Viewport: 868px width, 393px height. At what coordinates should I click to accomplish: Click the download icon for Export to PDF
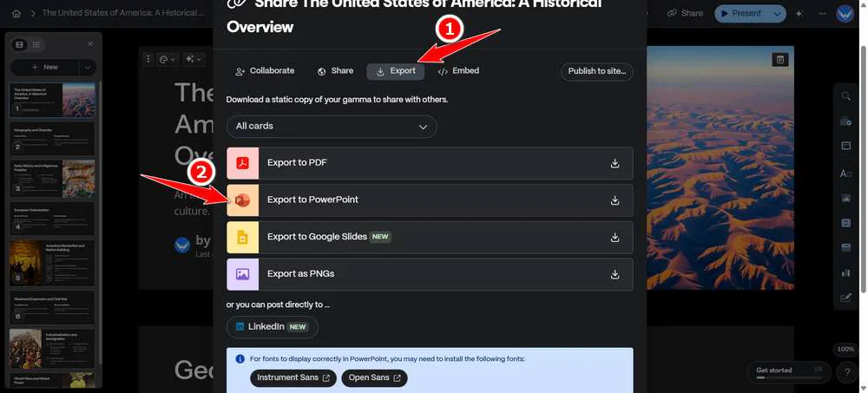615,163
